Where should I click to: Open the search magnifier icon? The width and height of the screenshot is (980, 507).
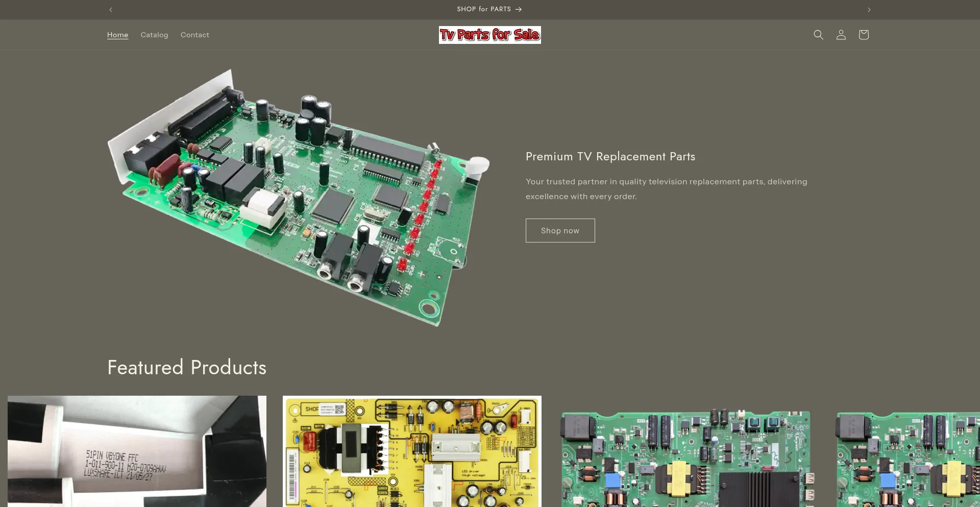(x=818, y=35)
